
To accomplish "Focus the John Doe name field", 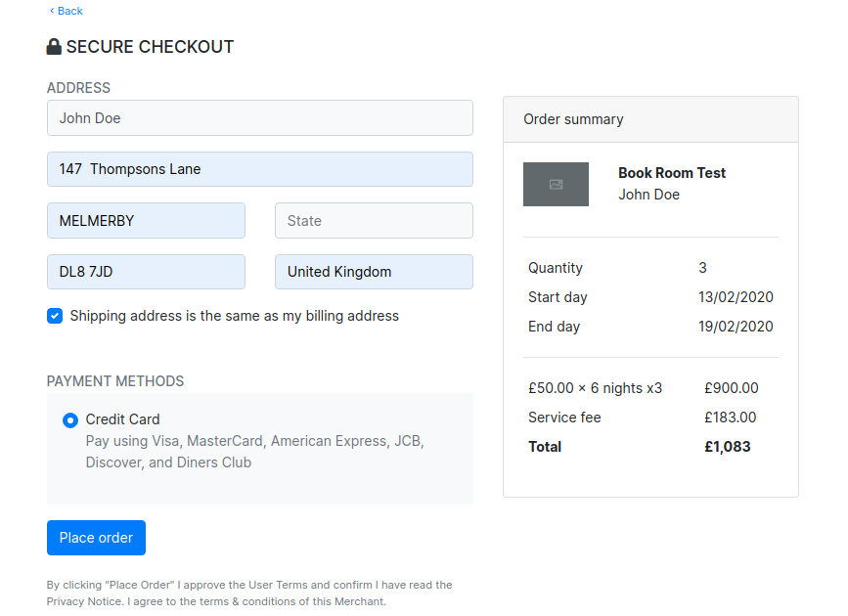I will [259, 118].
